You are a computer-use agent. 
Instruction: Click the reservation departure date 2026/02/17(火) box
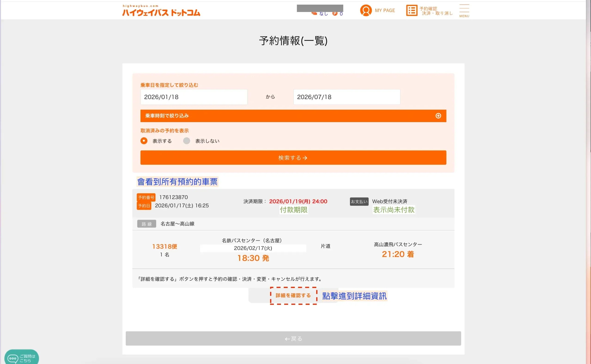pos(253,248)
